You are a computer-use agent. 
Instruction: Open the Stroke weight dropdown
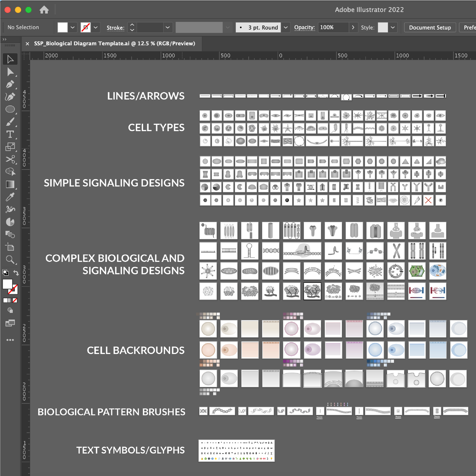[x=168, y=28]
